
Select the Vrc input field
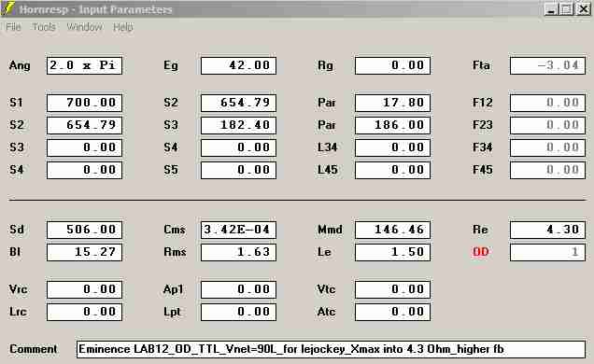coord(84,290)
